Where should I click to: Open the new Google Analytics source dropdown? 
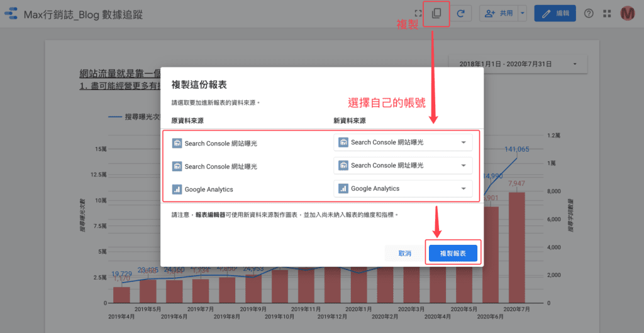(402, 188)
